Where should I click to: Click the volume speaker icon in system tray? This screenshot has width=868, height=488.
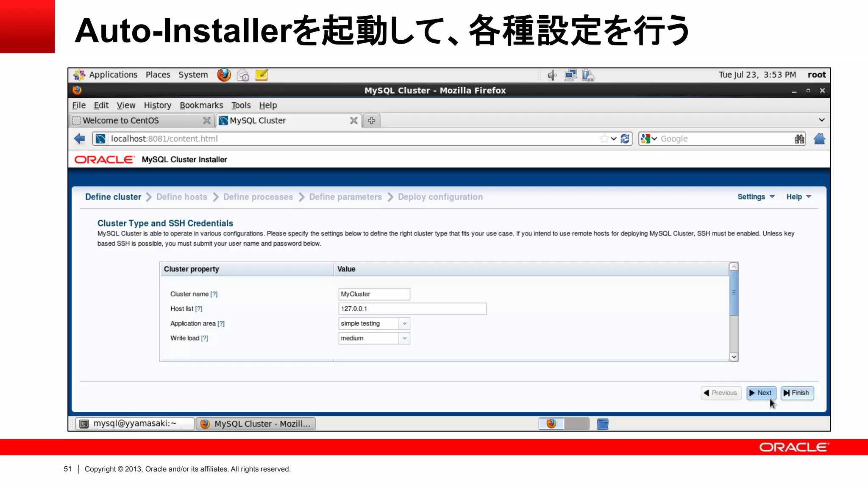tap(552, 75)
